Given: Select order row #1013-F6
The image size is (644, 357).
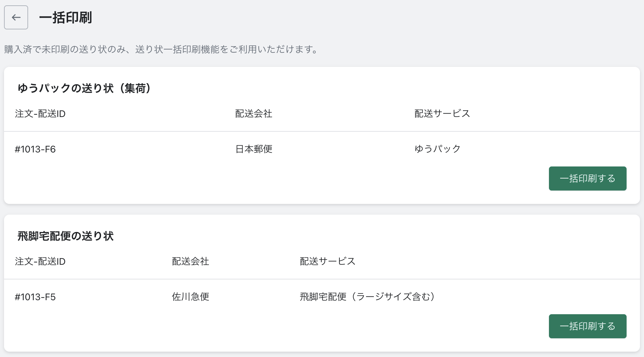Looking at the screenshot, I should pos(35,149).
